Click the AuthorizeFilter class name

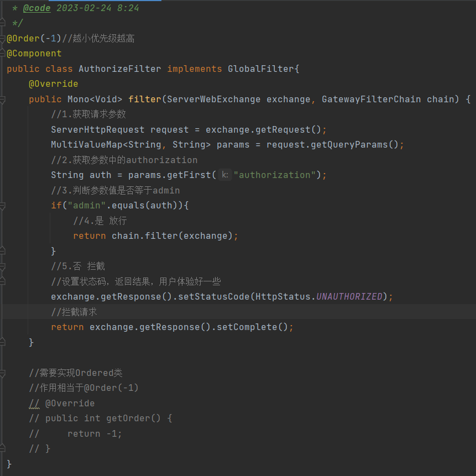tap(120, 69)
